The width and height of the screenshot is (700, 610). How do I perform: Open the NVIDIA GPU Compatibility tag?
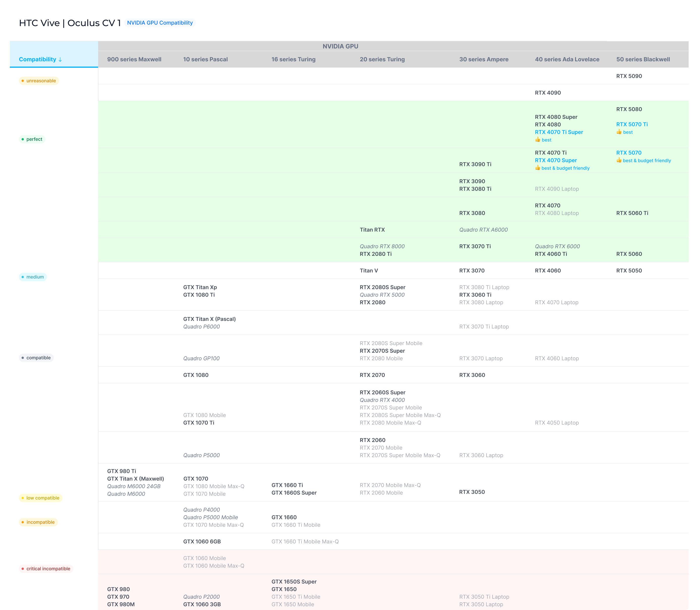(160, 23)
